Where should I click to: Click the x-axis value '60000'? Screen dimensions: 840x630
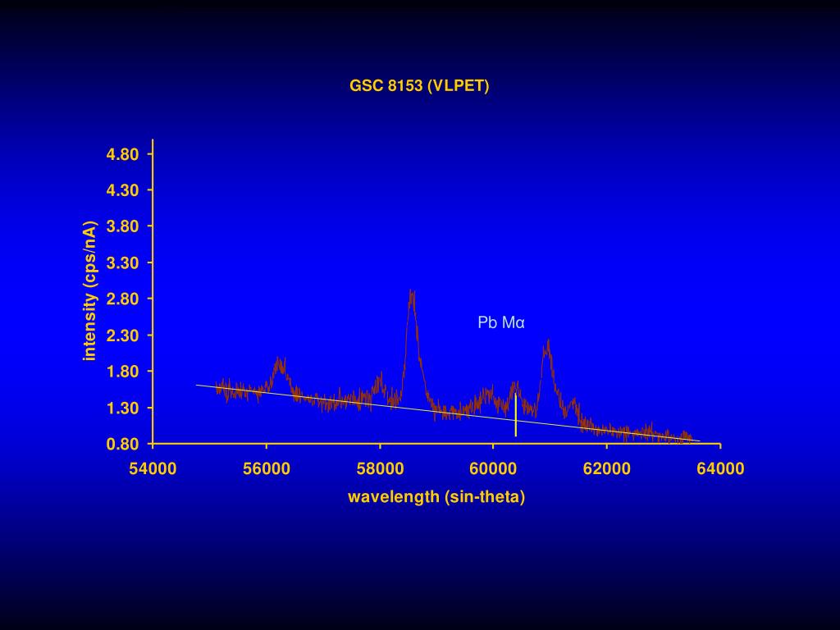(x=493, y=468)
